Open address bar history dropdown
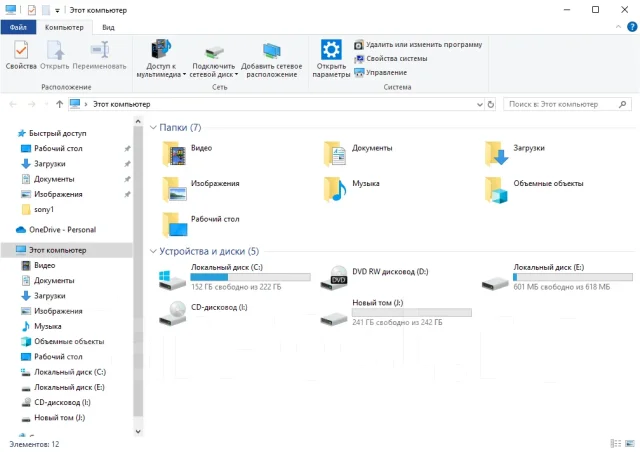This screenshot has width=640, height=452. 480,105
